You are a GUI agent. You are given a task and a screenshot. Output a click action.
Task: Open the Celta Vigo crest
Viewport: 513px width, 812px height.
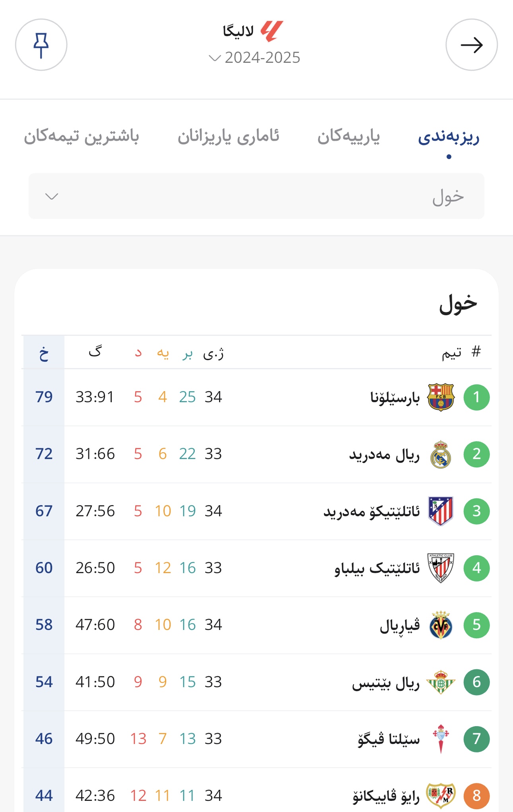[x=441, y=739]
